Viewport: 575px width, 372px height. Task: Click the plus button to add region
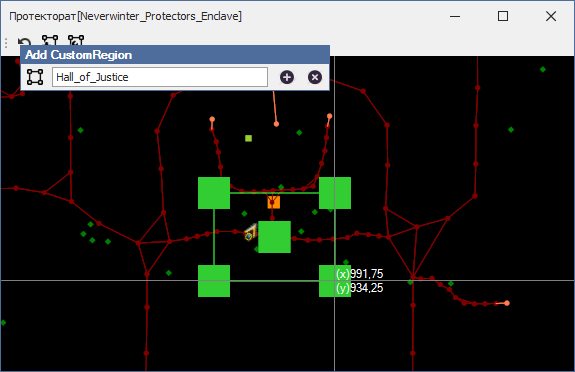tap(287, 77)
